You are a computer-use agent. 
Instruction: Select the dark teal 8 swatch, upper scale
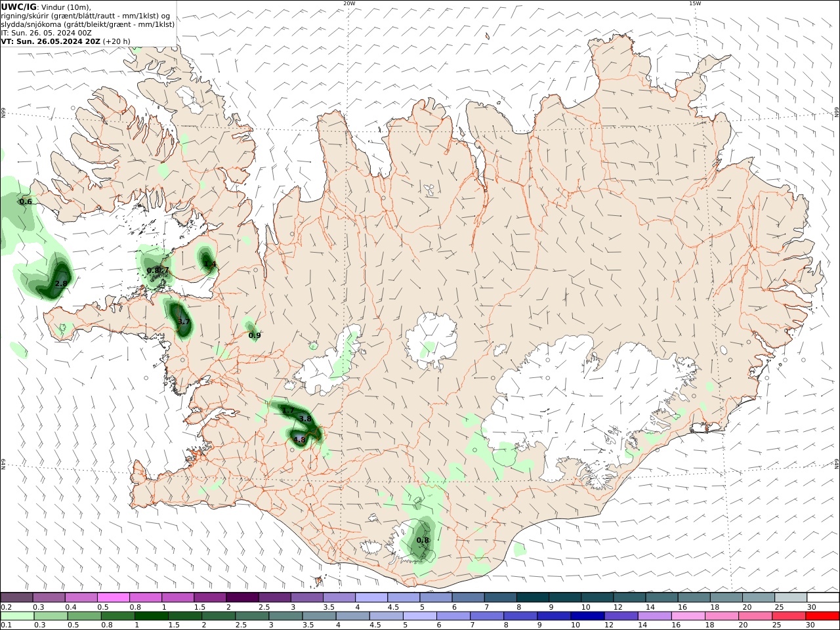[x=533, y=597]
